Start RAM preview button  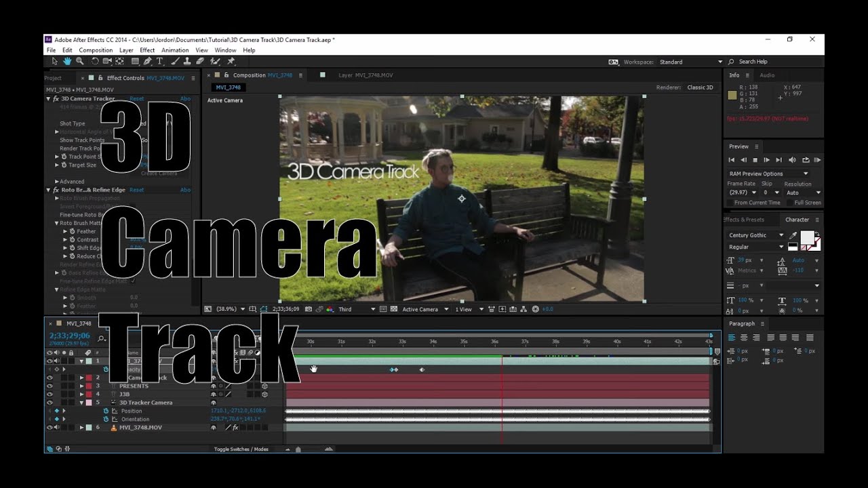817,160
